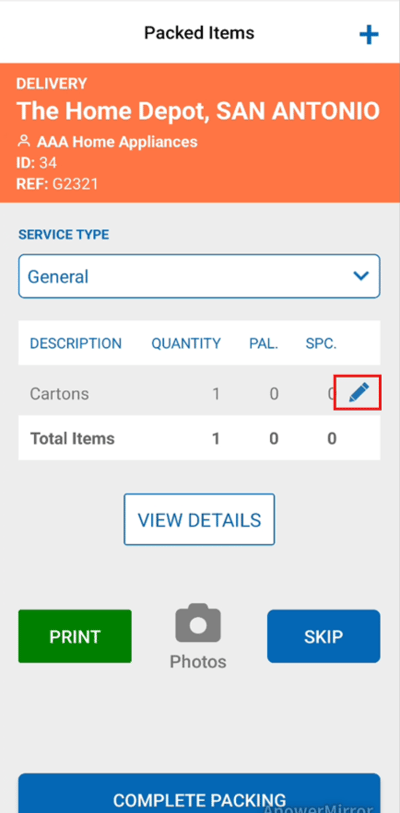Expand the Service Type dropdown chevron

pyautogui.click(x=361, y=276)
